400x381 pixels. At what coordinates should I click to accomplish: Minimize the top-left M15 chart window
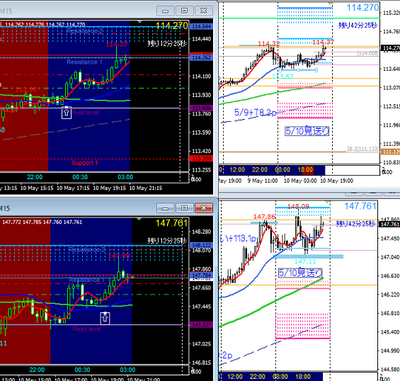pos(165,11)
